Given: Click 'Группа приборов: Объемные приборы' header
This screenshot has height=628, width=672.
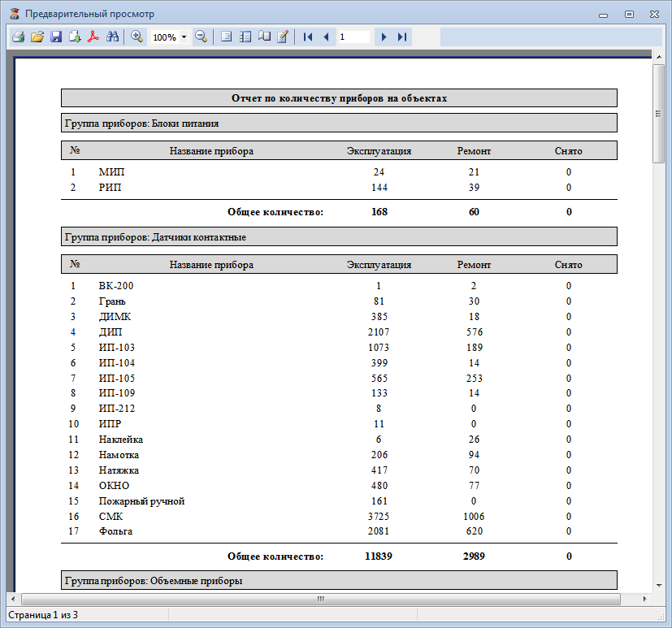Looking at the screenshot, I should [339, 580].
